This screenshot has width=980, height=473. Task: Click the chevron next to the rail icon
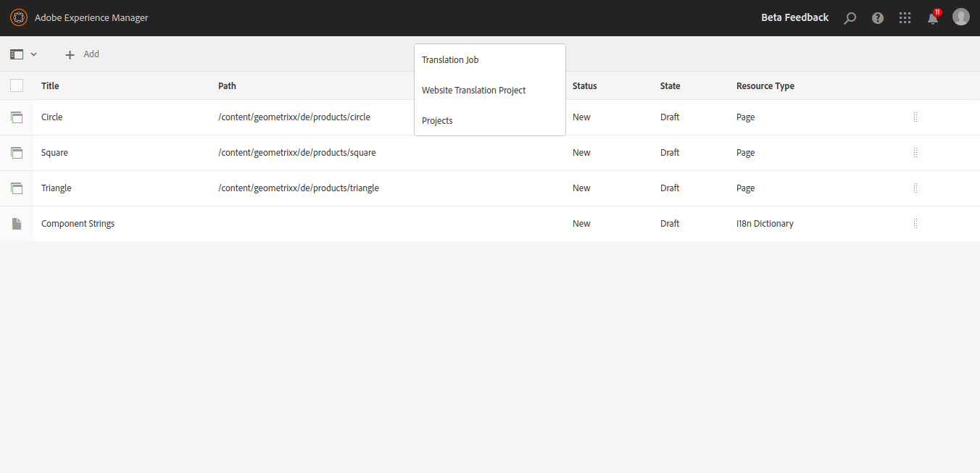point(33,54)
